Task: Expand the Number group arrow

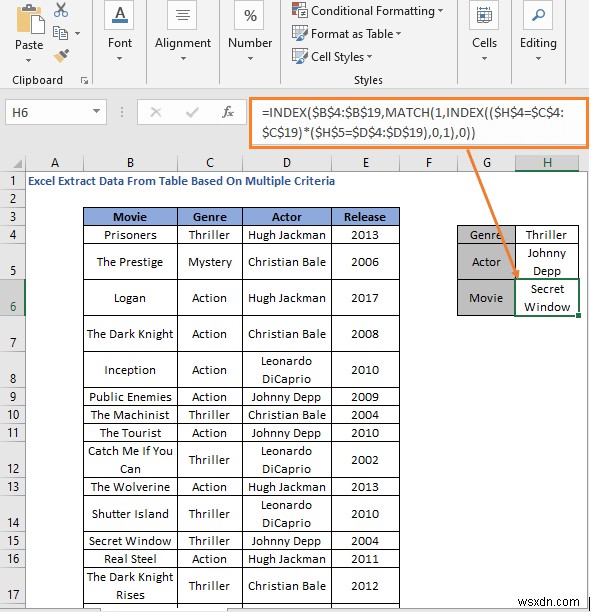Action: coord(250,59)
